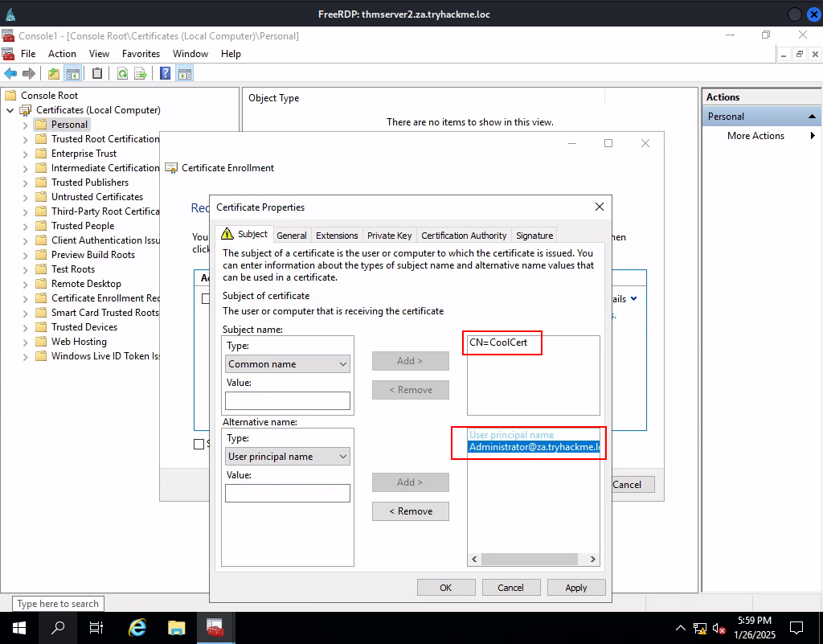Click OK in Certificate Properties
This screenshot has height=644, width=823.
(x=445, y=587)
